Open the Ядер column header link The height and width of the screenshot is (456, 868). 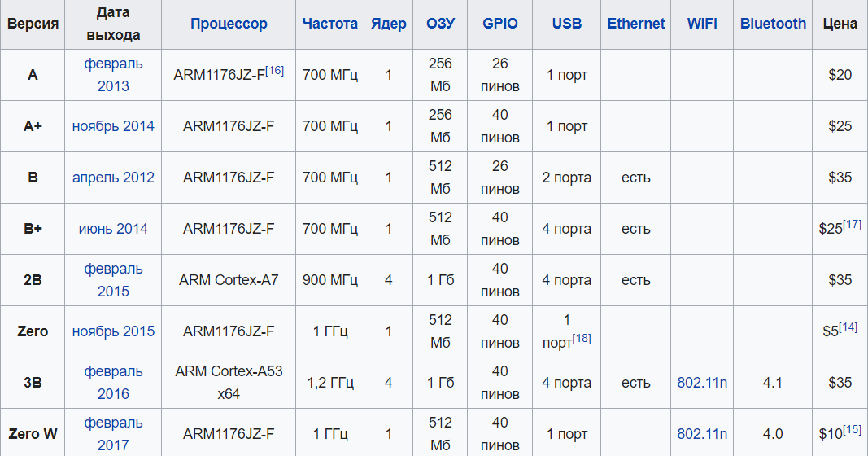tap(388, 24)
